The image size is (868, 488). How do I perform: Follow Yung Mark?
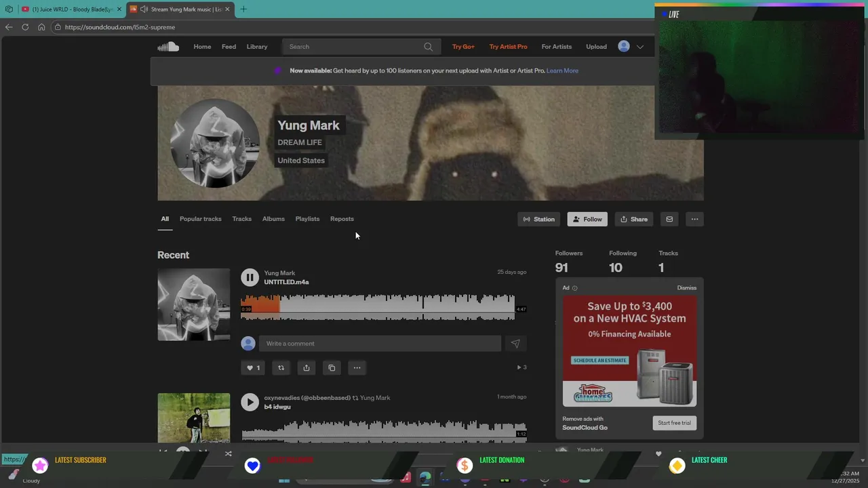(x=587, y=219)
